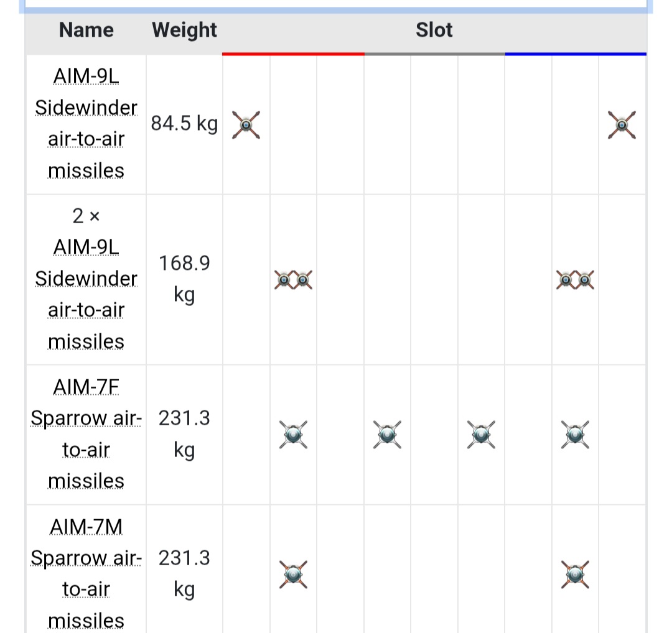
Task: Select the dual AIM-9L icon in slot two
Action: (x=293, y=280)
